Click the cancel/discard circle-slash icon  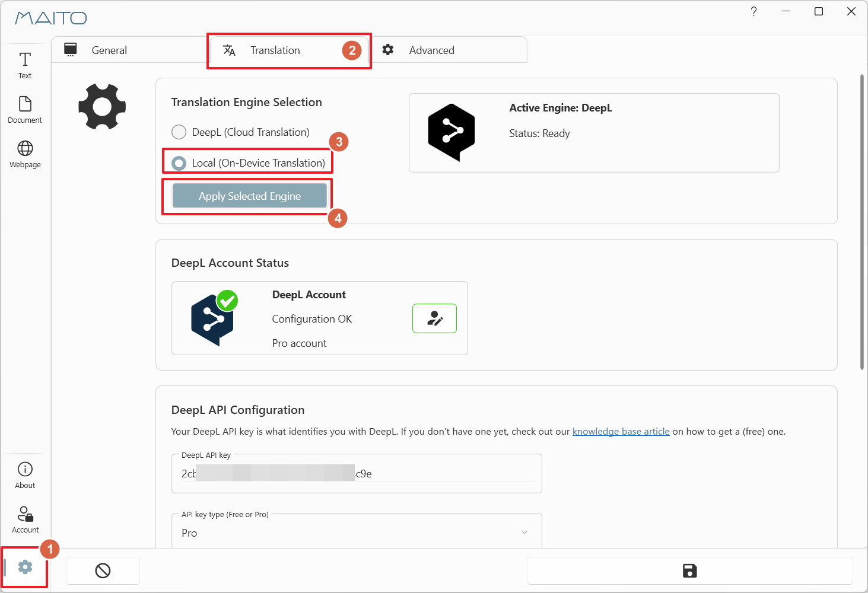(x=103, y=571)
